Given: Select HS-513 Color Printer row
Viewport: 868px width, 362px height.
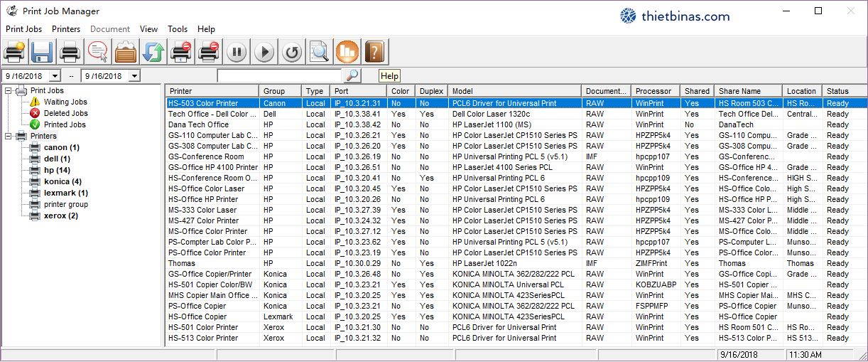Looking at the screenshot, I should (x=516, y=338).
